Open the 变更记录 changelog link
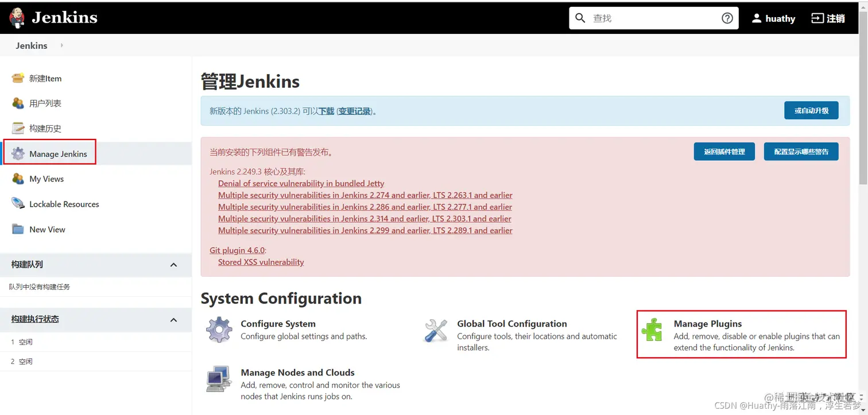868x415 pixels. tap(354, 111)
